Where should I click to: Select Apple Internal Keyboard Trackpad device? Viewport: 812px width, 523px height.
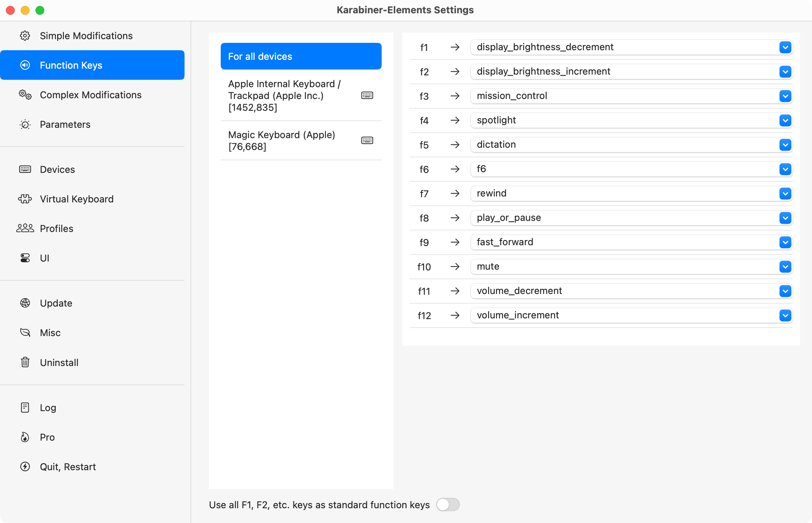coord(302,95)
